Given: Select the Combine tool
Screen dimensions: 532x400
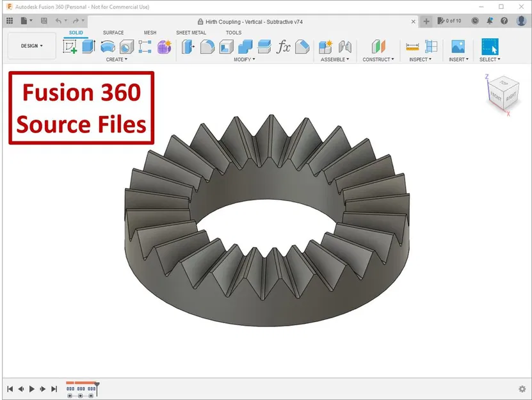Looking at the screenshot, I should coord(245,47).
